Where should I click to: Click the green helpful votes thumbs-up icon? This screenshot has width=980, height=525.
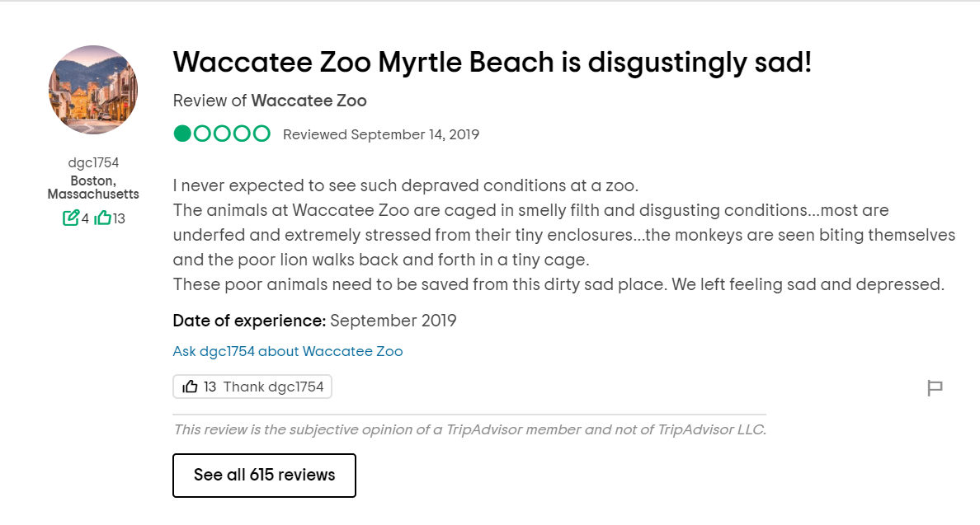click(x=103, y=218)
